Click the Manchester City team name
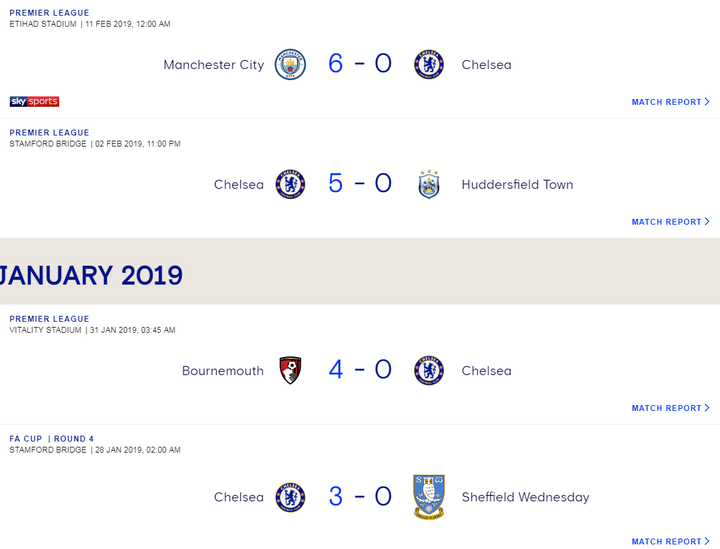 tap(214, 65)
